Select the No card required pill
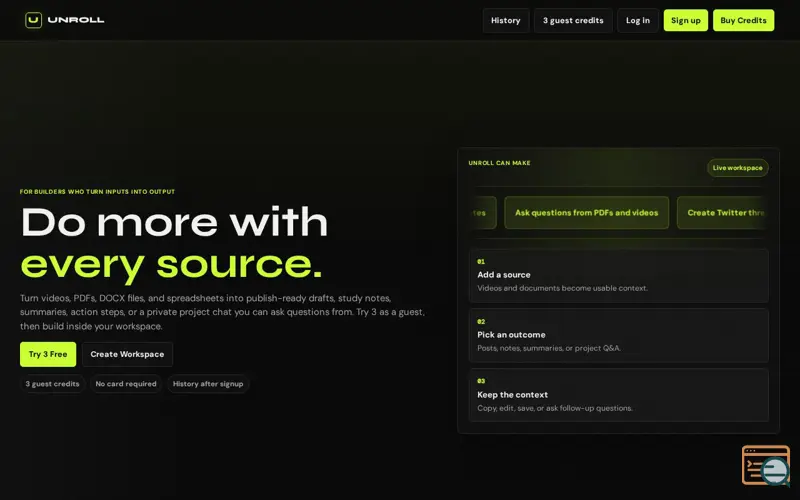The image size is (800, 500). pos(126,384)
